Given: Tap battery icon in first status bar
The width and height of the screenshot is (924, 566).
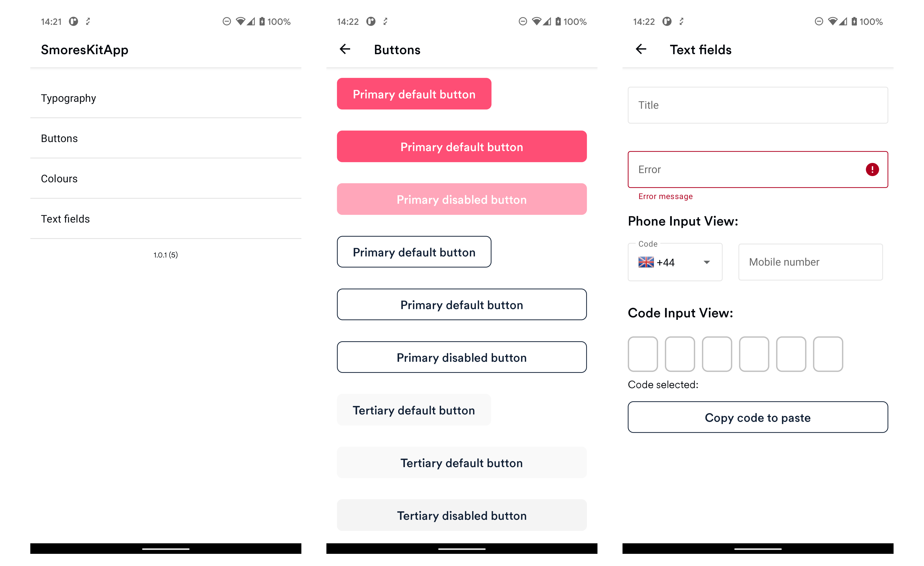Looking at the screenshot, I should coord(262,21).
